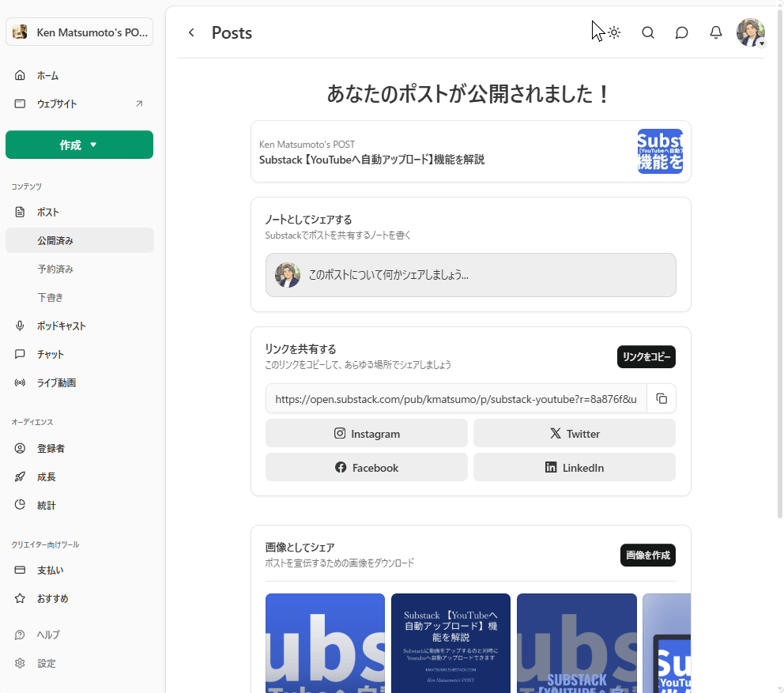The image size is (784, 693).
Task: Open the chat bubble icon in header
Action: pyautogui.click(x=682, y=32)
